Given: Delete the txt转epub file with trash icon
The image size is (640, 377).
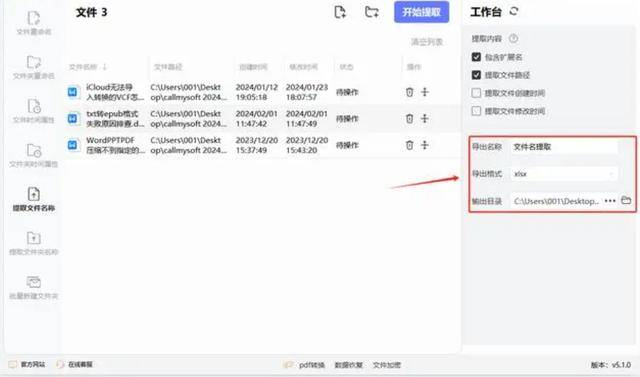Looking at the screenshot, I should pos(409,119).
